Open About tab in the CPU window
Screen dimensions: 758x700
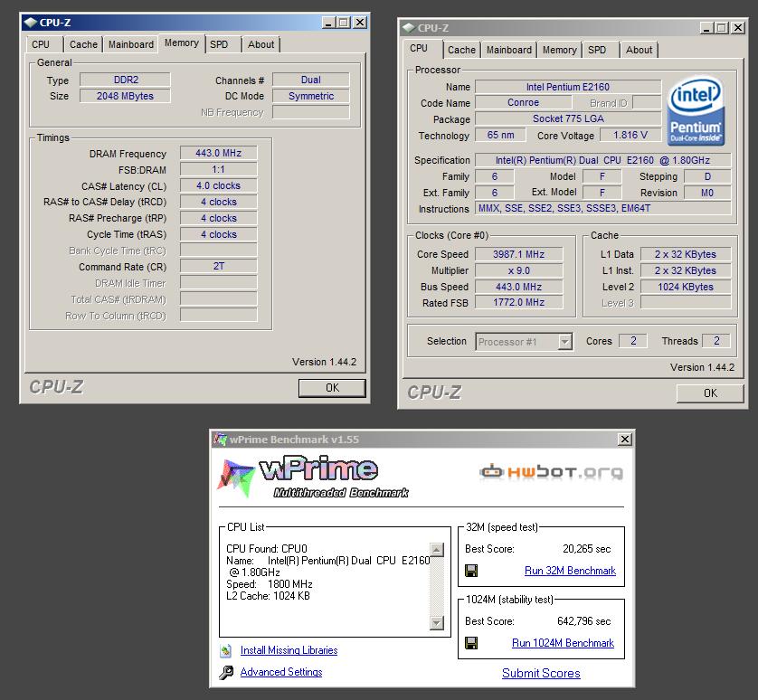640,50
